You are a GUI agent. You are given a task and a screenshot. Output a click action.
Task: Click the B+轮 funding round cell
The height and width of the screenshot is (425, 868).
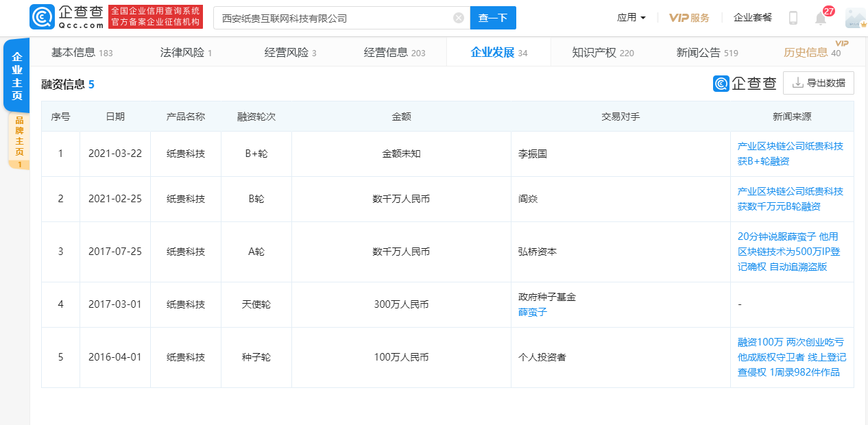pos(256,154)
